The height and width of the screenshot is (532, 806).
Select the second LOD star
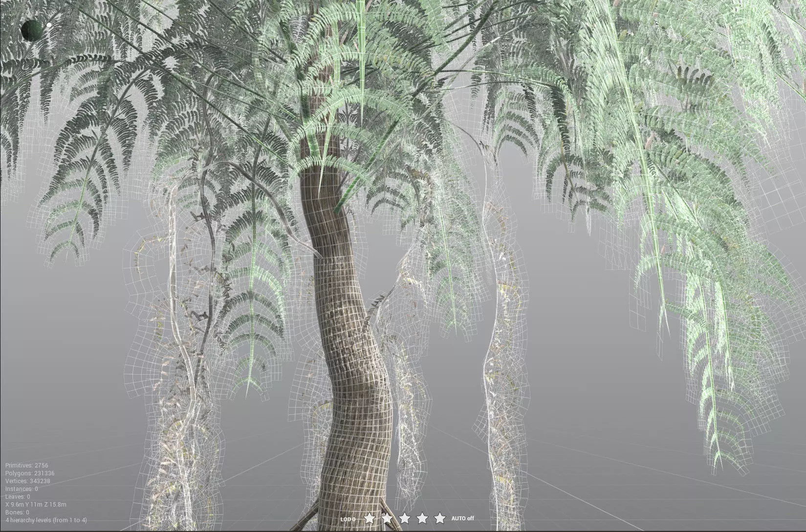tap(387, 518)
